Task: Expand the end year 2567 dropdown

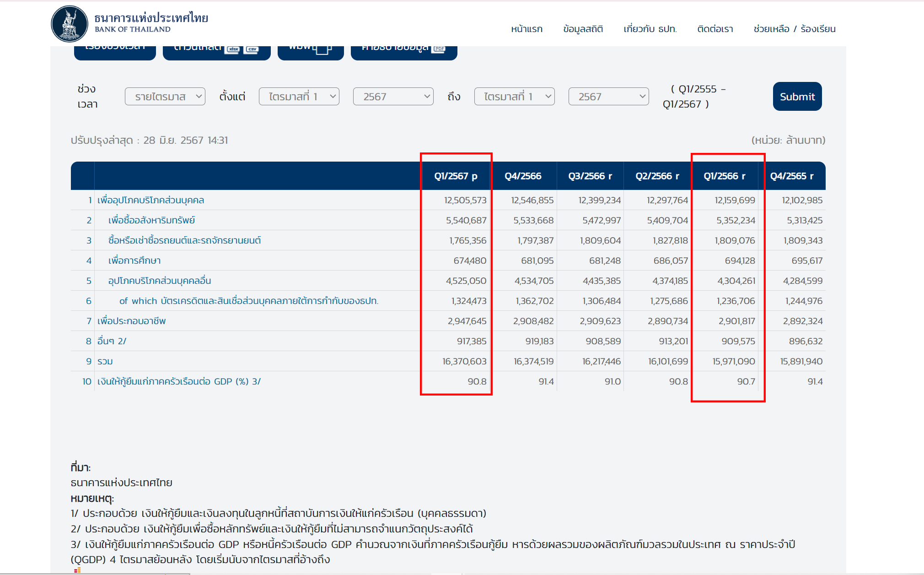Action: 608,97
